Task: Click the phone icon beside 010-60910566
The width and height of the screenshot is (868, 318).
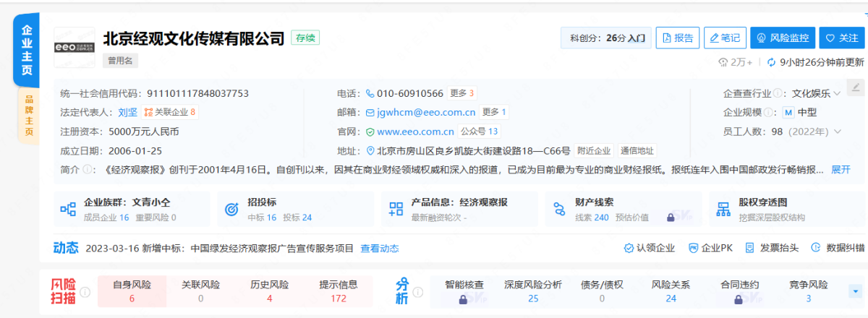Action: coord(370,93)
